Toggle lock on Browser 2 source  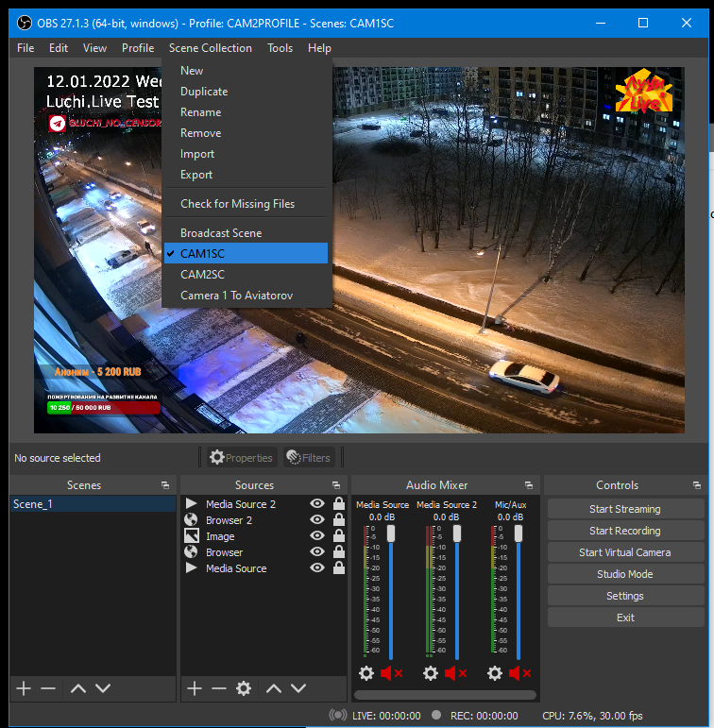(339, 519)
